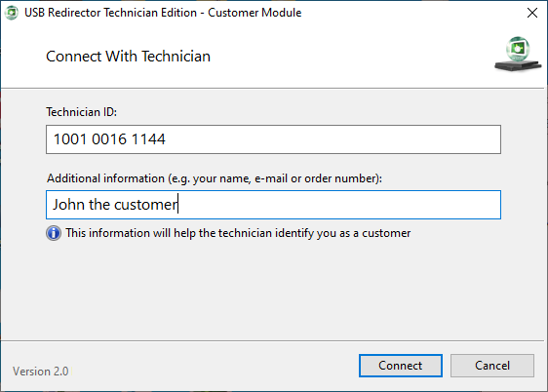
Task: Click the Cancel button
Action: coord(492,366)
